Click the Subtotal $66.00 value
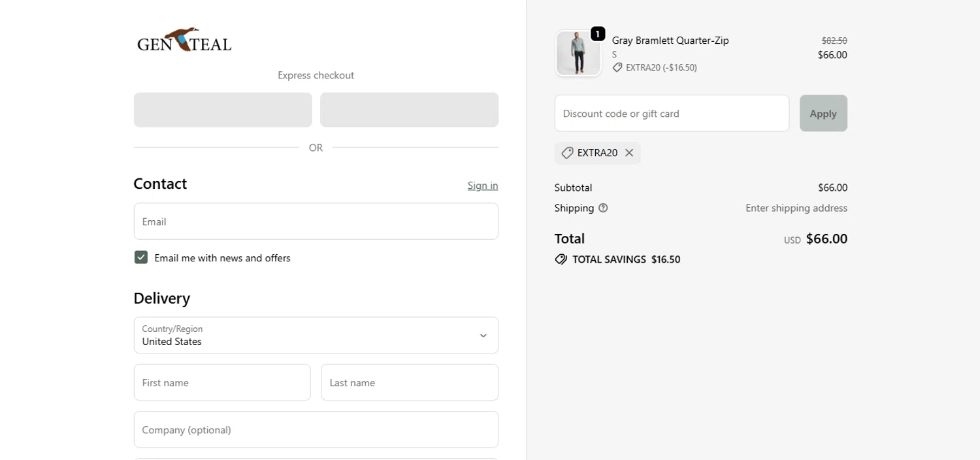Screen dimensions: 980x460 pyautogui.click(x=832, y=188)
